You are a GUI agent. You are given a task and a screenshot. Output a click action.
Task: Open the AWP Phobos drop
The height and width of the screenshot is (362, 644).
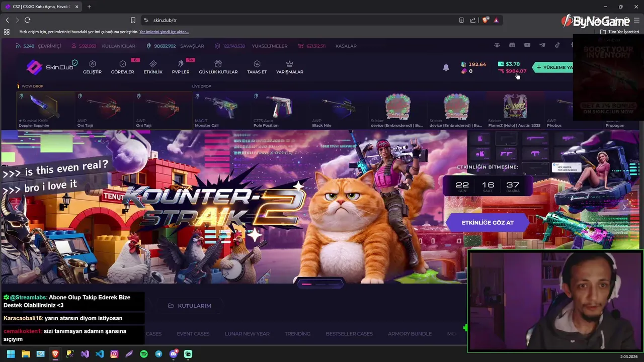point(558,110)
